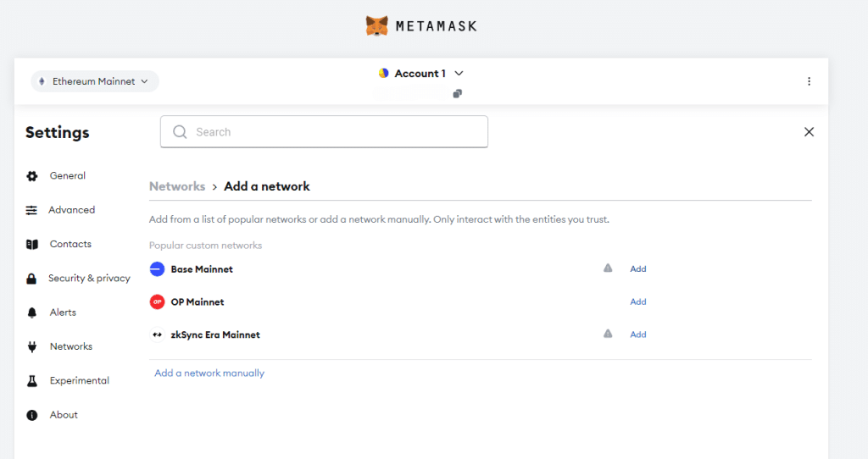Open the three-dot account options menu
Screen dimensions: 868x459
809,81
